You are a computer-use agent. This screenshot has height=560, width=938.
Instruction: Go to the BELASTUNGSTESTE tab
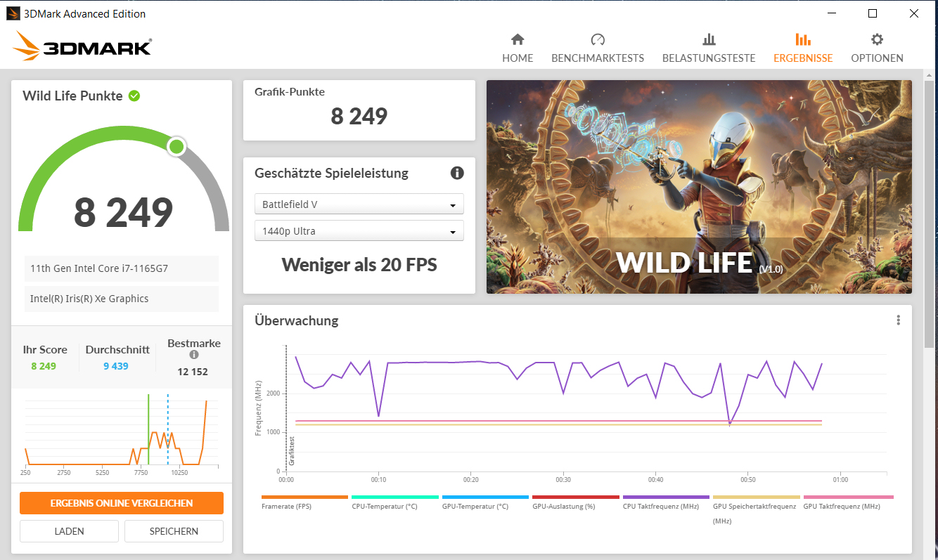709,48
